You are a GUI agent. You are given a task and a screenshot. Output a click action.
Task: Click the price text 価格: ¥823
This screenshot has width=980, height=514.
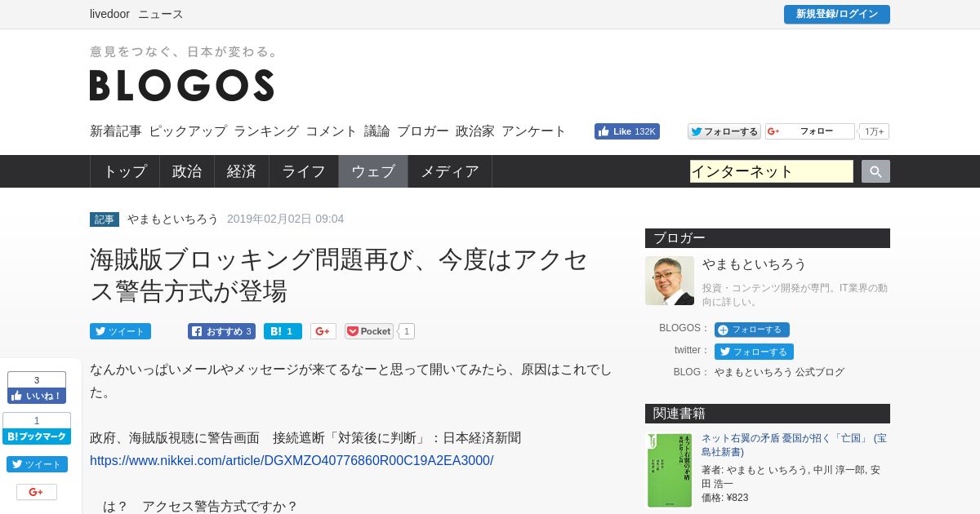[x=724, y=498]
